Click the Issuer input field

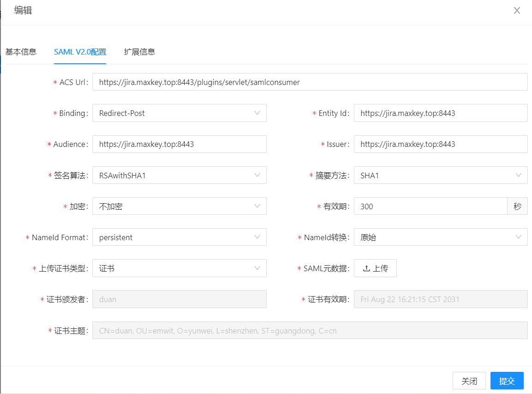[440, 144]
